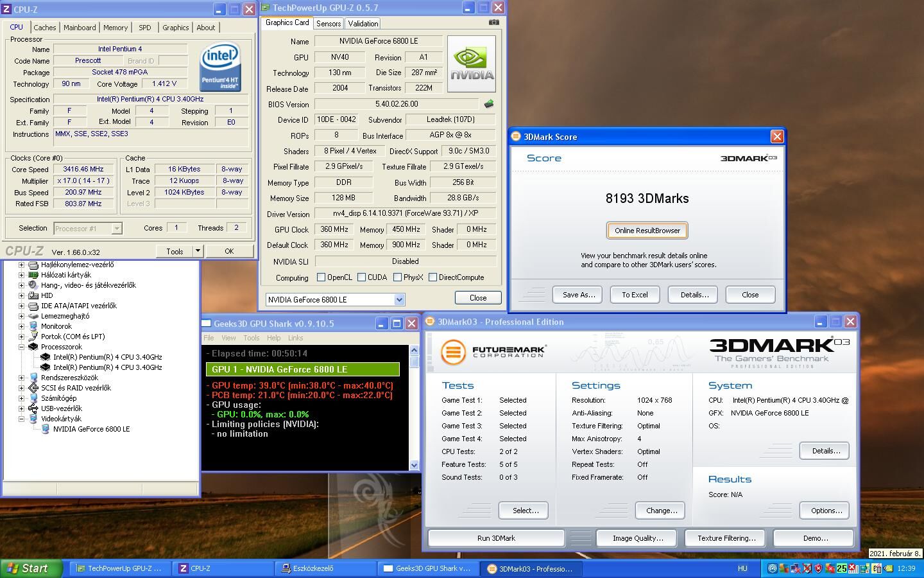This screenshot has width=924, height=578.
Task: Open the Tools menu in GPU Shark
Action: (252, 338)
